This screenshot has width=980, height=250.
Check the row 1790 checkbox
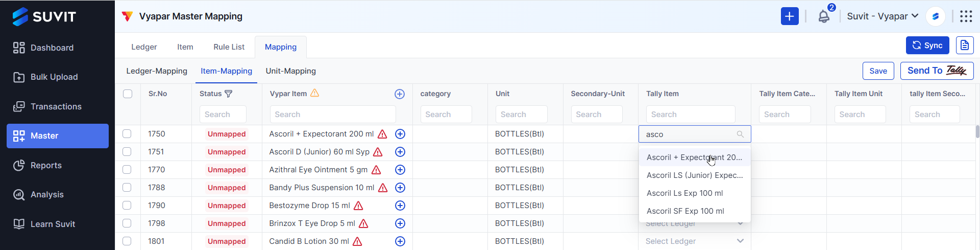pos(127,206)
